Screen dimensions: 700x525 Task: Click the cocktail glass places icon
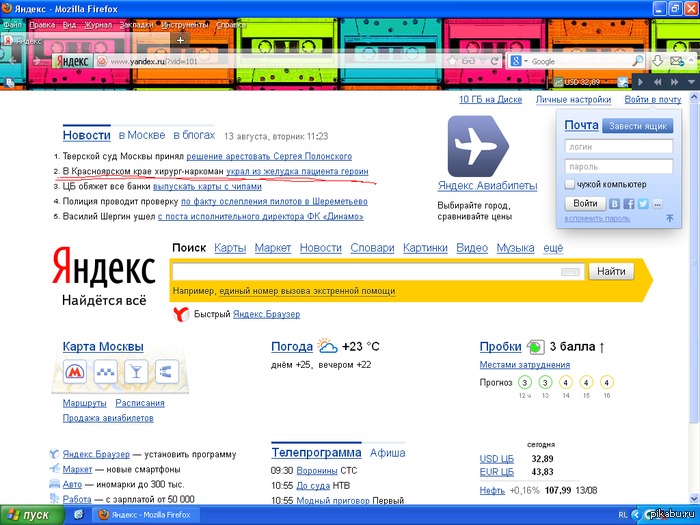[x=136, y=371]
